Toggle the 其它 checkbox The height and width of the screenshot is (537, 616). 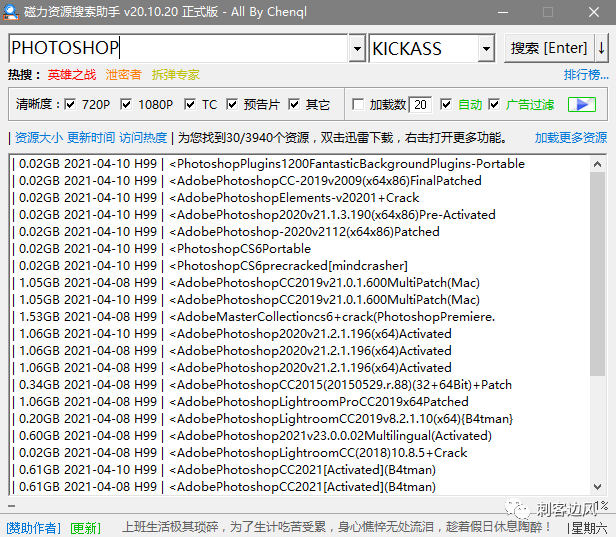(x=294, y=104)
